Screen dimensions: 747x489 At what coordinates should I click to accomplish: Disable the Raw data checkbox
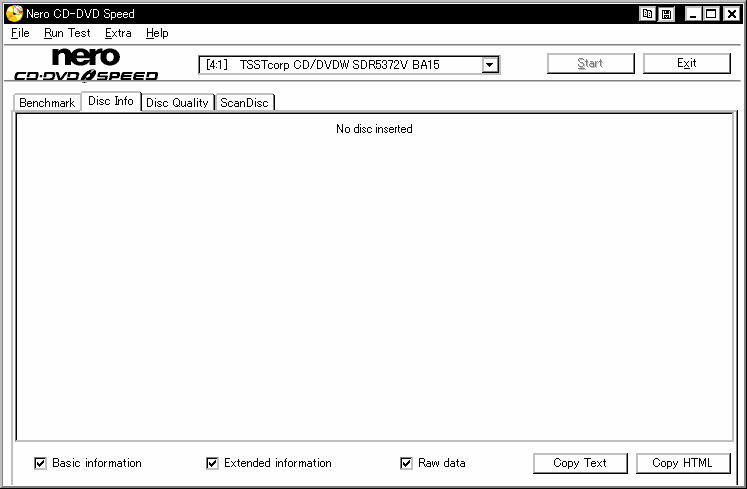click(406, 463)
